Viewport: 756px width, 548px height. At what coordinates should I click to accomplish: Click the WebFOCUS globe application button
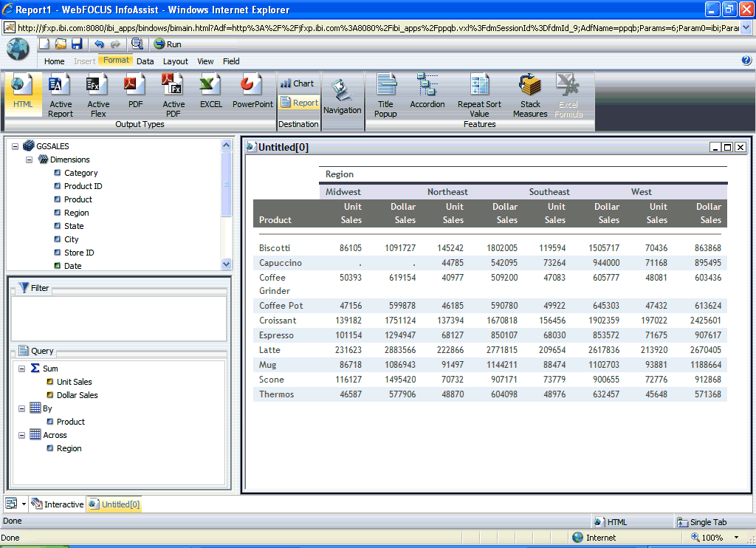pos(18,49)
